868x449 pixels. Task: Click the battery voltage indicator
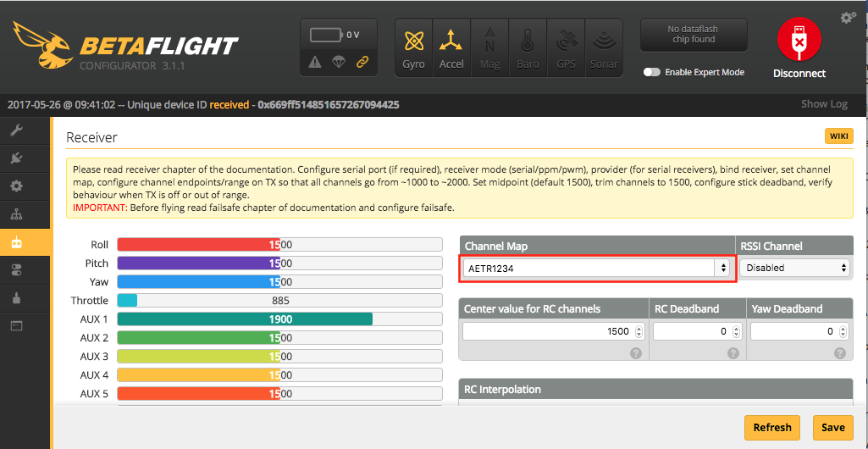(334, 35)
